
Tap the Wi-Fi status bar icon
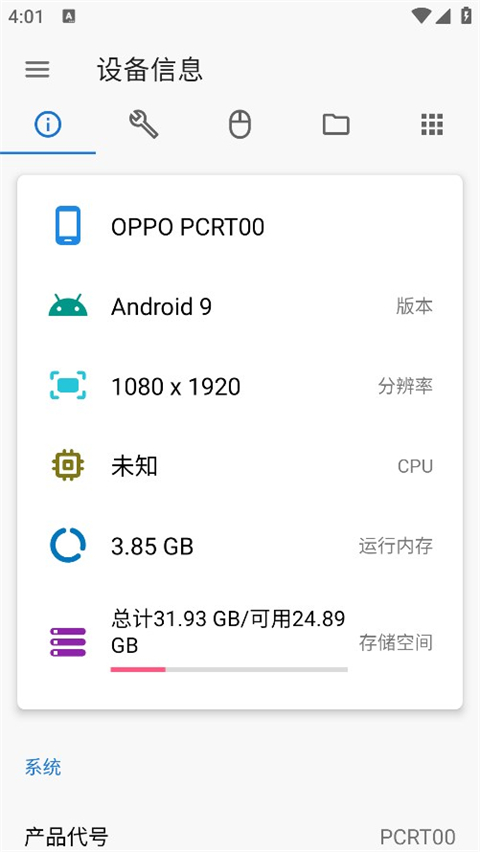pyautogui.click(x=421, y=16)
